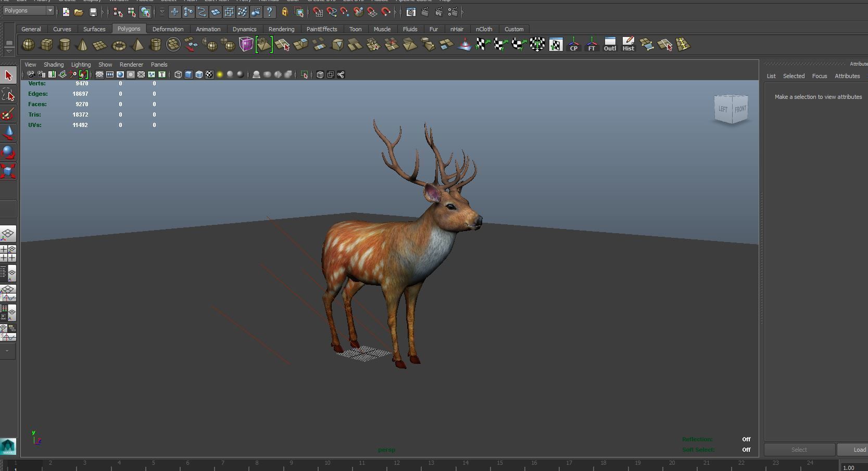Activate the Move tool with the cone icon
The image size is (868, 471).
pyautogui.click(x=8, y=133)
